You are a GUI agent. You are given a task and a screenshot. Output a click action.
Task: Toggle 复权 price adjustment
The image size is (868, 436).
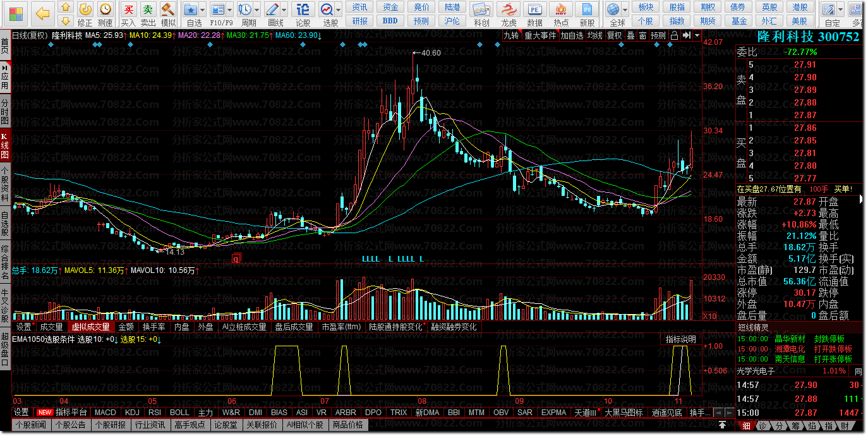[x=614, y=35]
